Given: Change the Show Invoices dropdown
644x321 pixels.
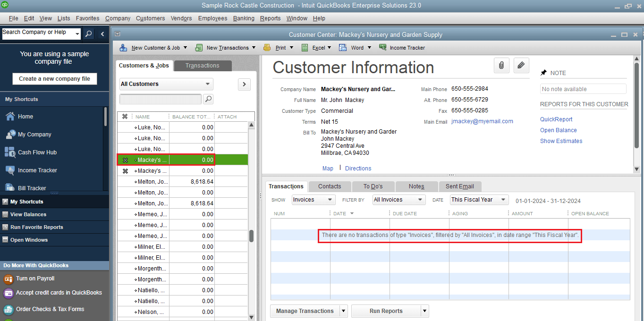Looking at the screenshot, I should coord(313,199).
